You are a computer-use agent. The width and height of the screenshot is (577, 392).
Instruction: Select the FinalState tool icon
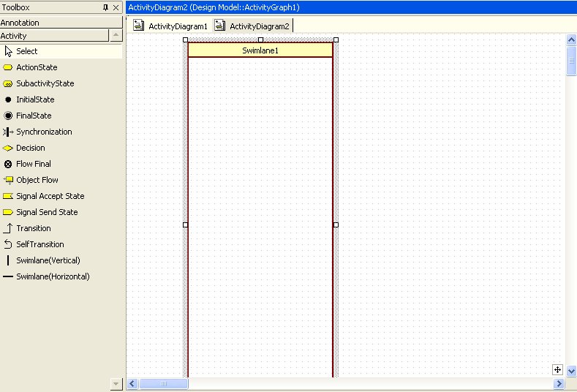pos(8,116)
